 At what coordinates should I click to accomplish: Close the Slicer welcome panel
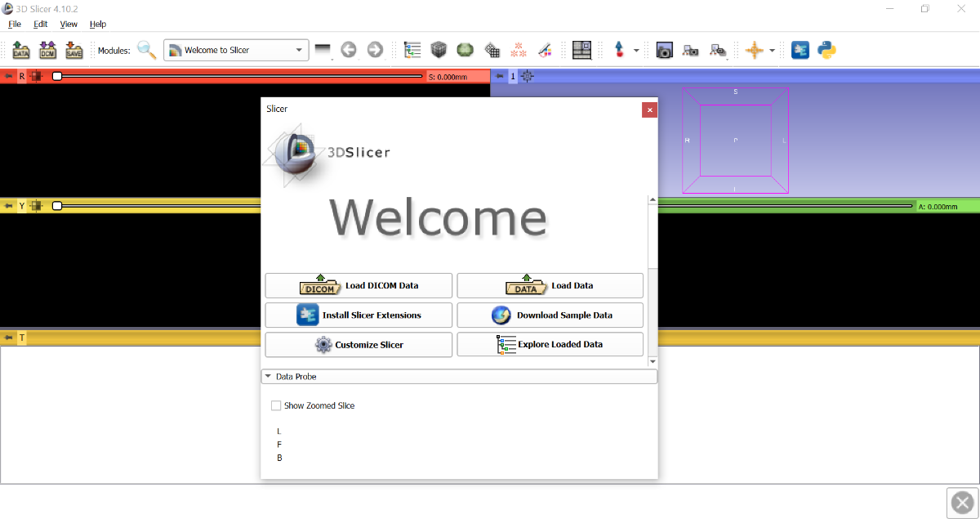649,110
